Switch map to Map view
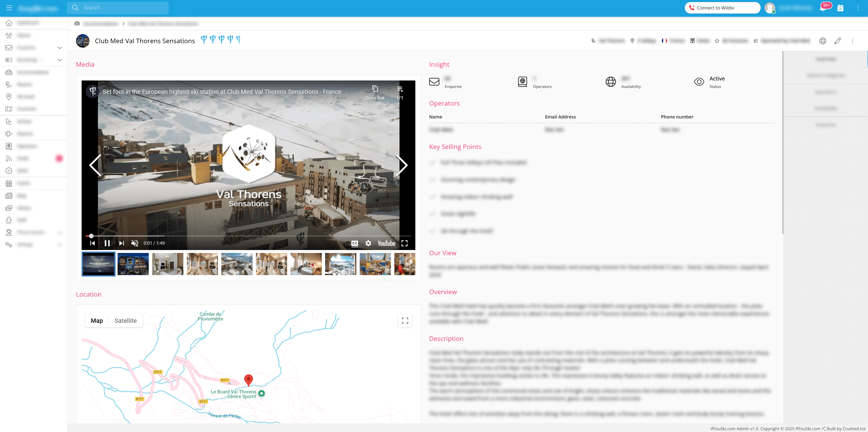 click(97, 321)
